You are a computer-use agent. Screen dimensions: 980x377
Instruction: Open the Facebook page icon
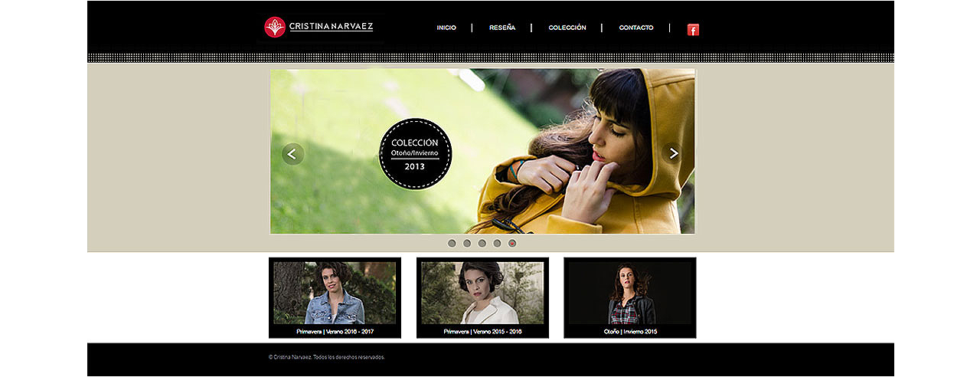(693, 30)
